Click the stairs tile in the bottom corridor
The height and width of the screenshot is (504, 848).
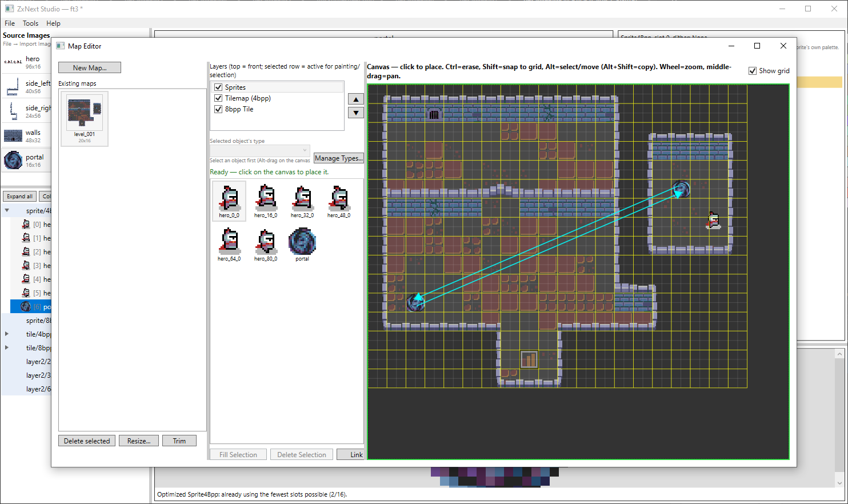click(x=529, y=359)
